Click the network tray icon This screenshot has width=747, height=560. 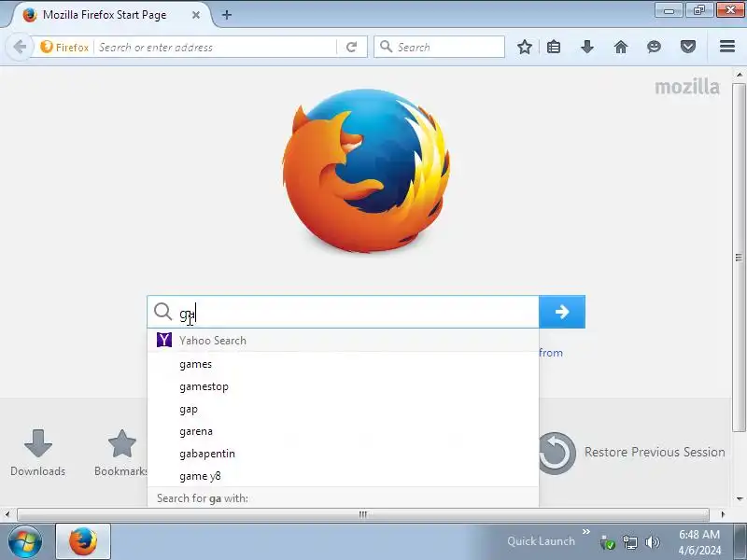629,542
